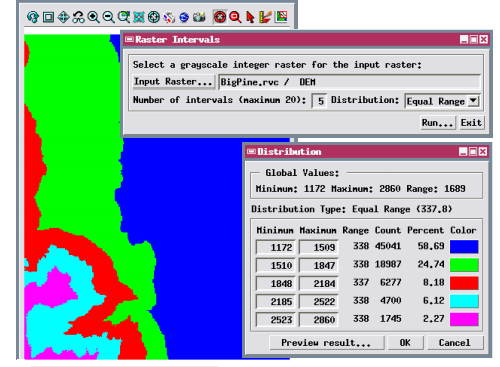500x367 pixels.
Task: Click the count value 1745
Action: point(390,319)
